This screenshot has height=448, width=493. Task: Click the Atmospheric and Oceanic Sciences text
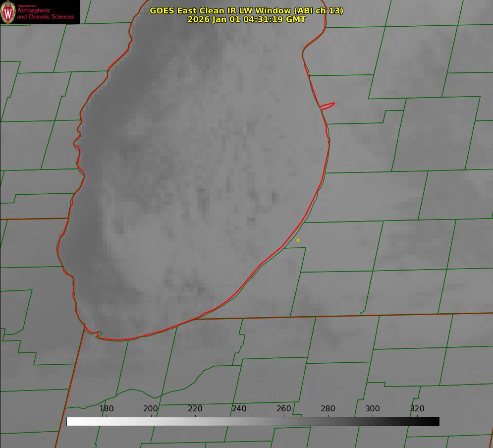(x=45, y=13)
